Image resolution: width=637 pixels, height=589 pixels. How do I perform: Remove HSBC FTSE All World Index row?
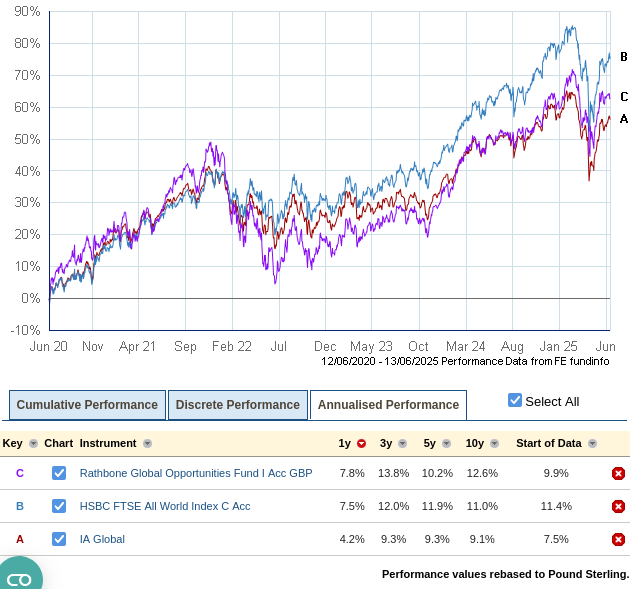click(618, 506)
